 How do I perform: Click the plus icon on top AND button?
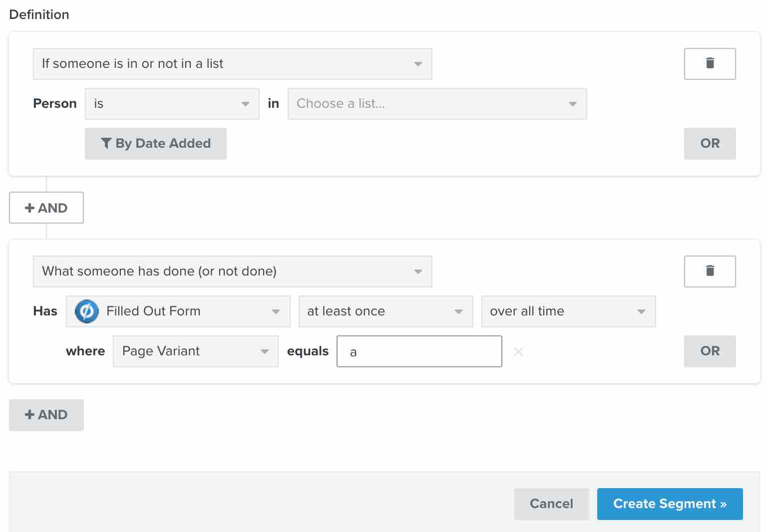pyautogui.click(x=29, y=208)
